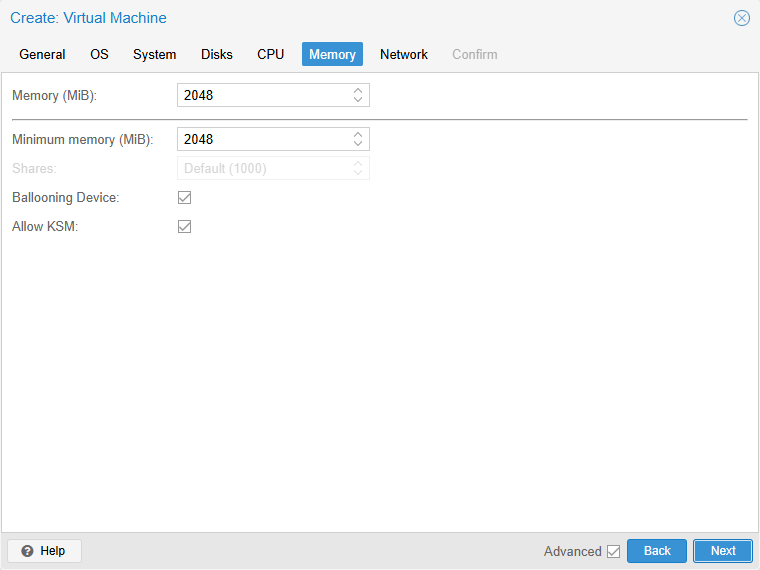The width and height of the screenshot is (760, 570).
Task: Increase Memory (MiB) with up arrow
Action: coord(358,91)
